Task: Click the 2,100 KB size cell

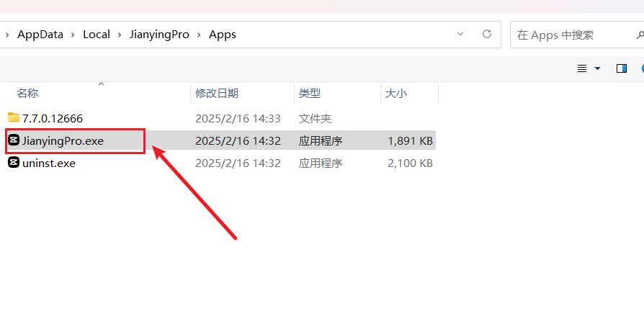Action: [x=411, y=163]
